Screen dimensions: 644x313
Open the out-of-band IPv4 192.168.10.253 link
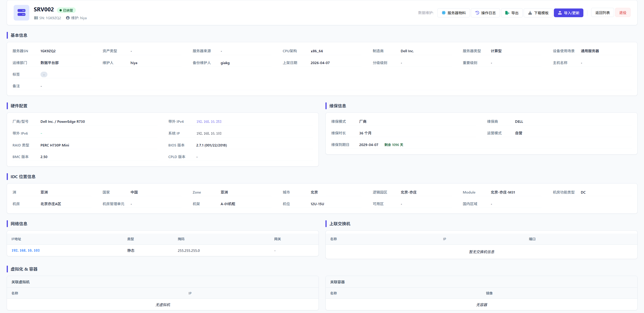click(x=209, y=121)
